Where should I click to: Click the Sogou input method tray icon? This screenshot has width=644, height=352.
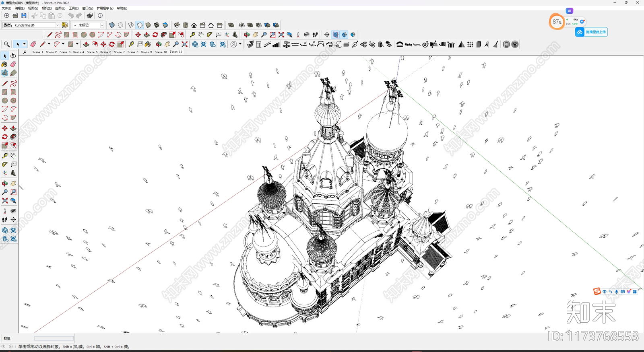(x=597, y=291)
